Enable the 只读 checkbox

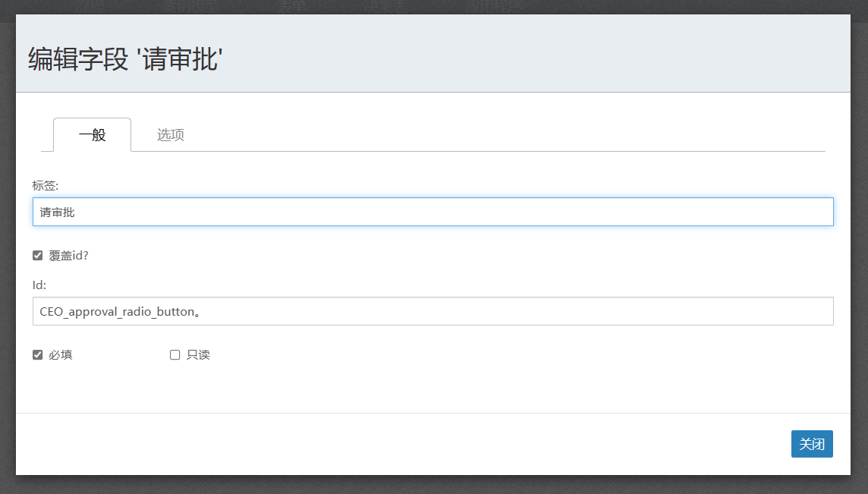tap(175, 354)
